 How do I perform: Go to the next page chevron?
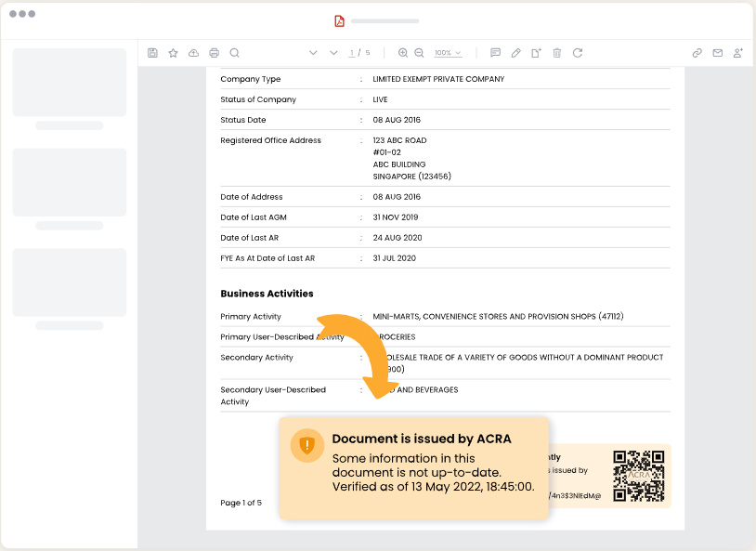click(333, 53)
